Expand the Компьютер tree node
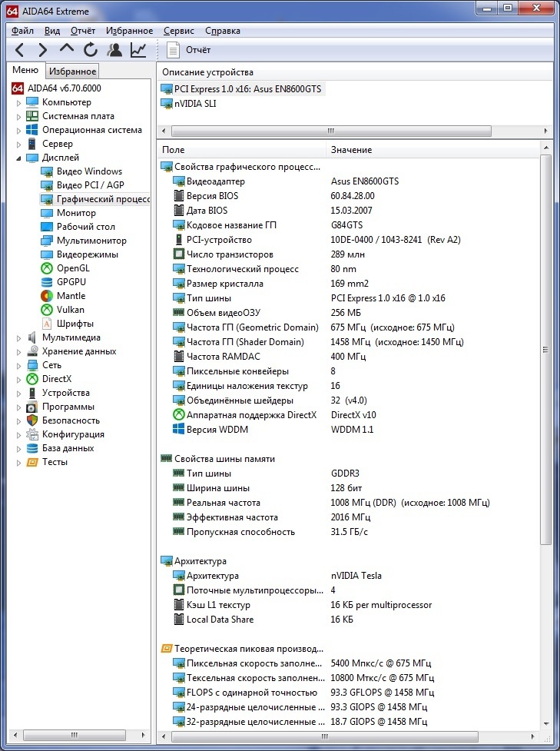560x751 pixels. [x=20, y=102]
